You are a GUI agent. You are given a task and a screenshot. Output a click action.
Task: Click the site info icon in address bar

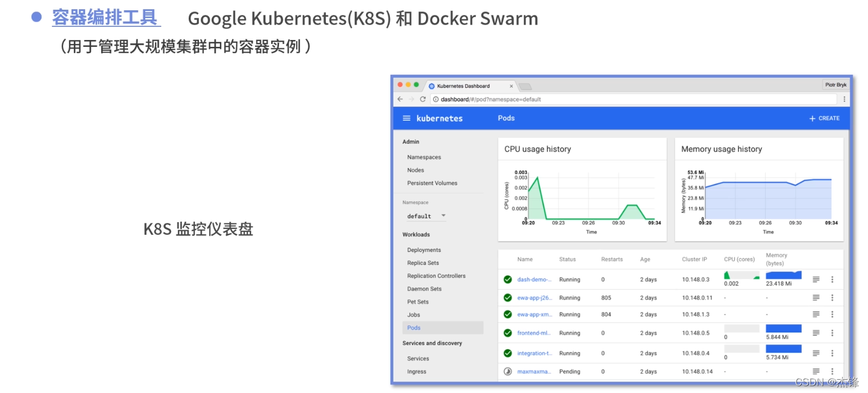436,99
